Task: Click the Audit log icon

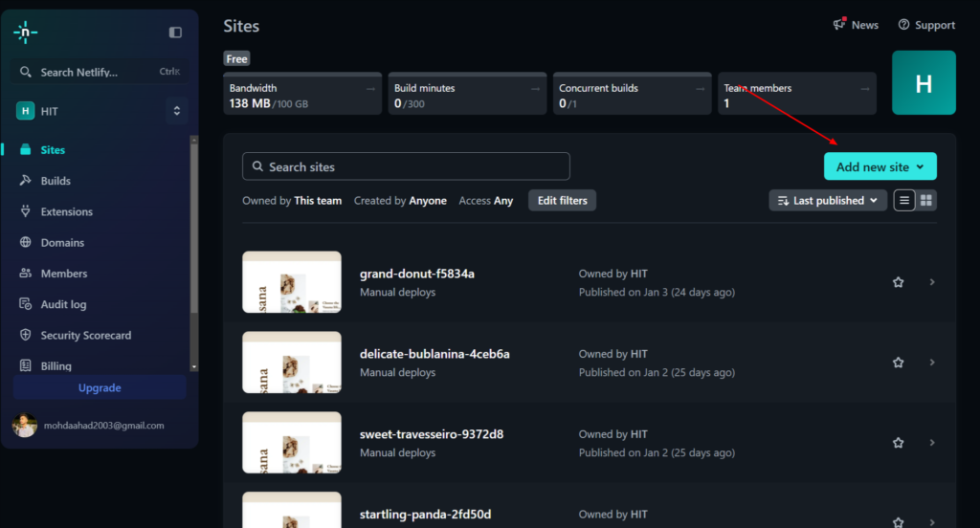Action: point(25,303)
